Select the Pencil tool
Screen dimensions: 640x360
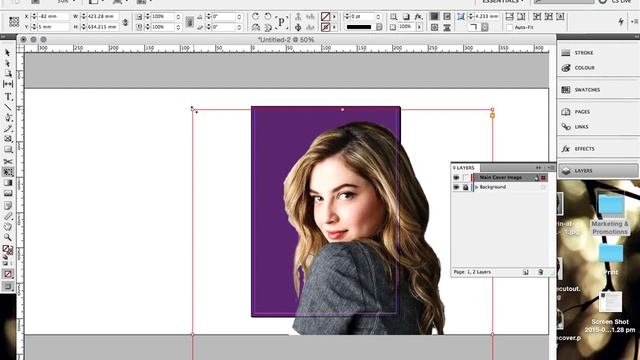8,129
